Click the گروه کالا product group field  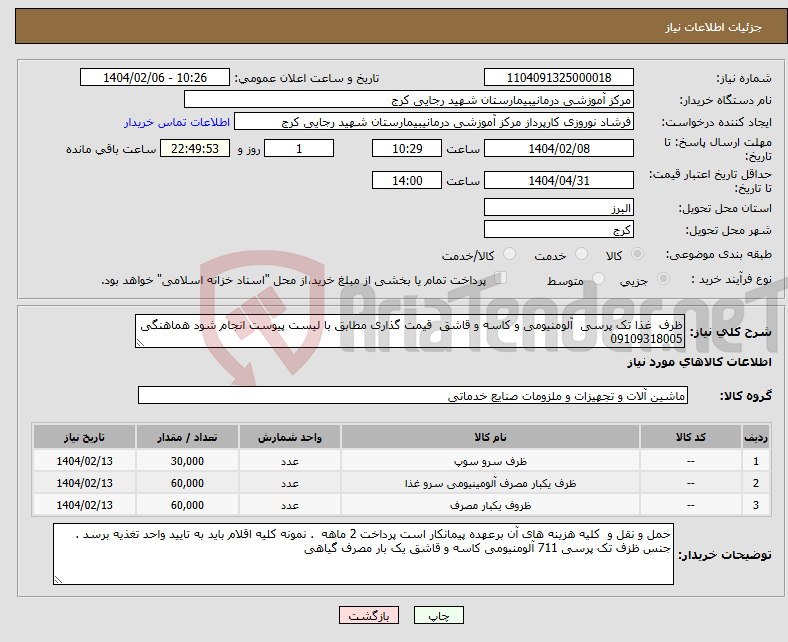pos(413,396)
